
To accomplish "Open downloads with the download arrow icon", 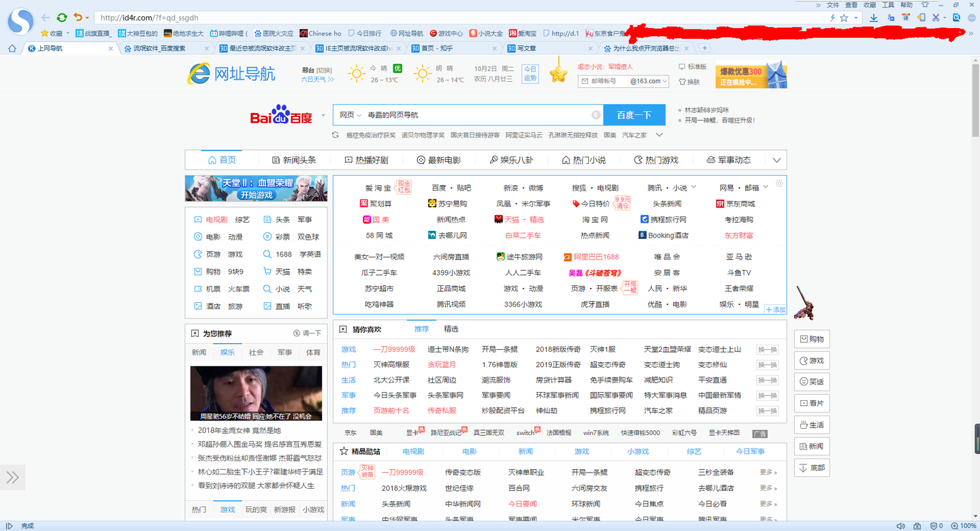I will click(874, 18).
